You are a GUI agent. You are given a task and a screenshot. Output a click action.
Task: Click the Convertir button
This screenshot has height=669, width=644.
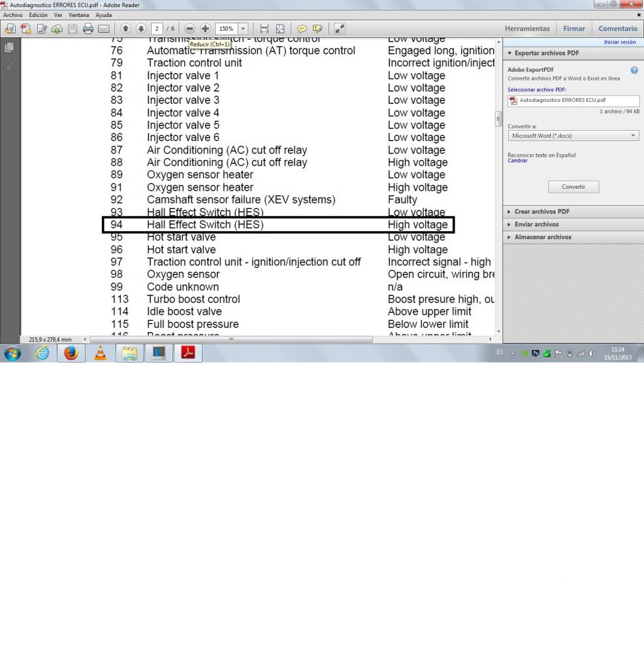click(x=573, y=187)
